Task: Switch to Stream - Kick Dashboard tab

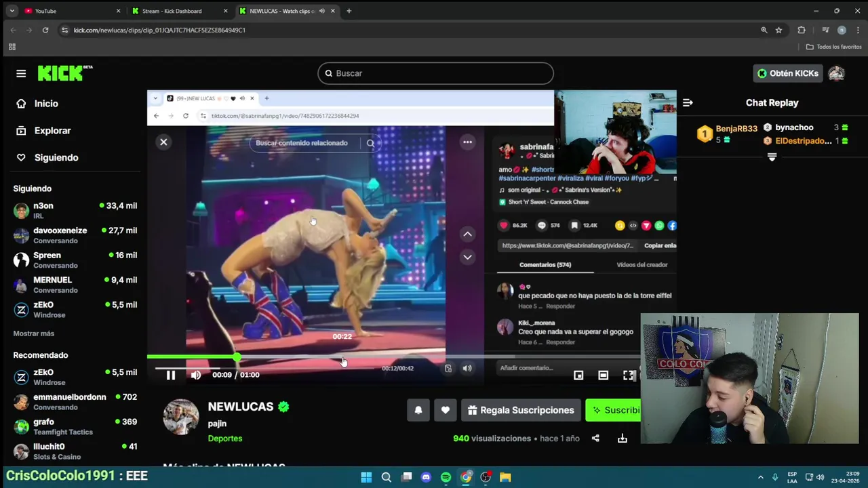Action: click(180, 11)
